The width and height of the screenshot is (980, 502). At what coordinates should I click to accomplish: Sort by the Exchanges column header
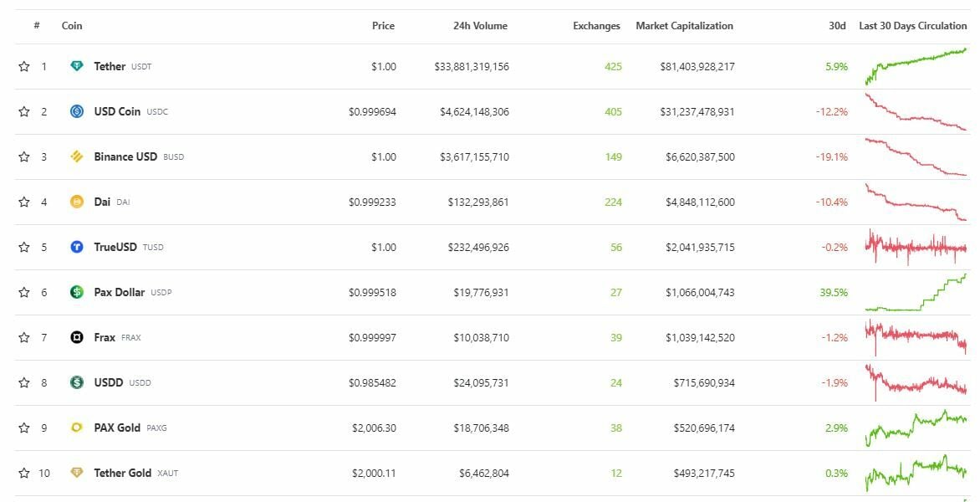click(596, 26)
